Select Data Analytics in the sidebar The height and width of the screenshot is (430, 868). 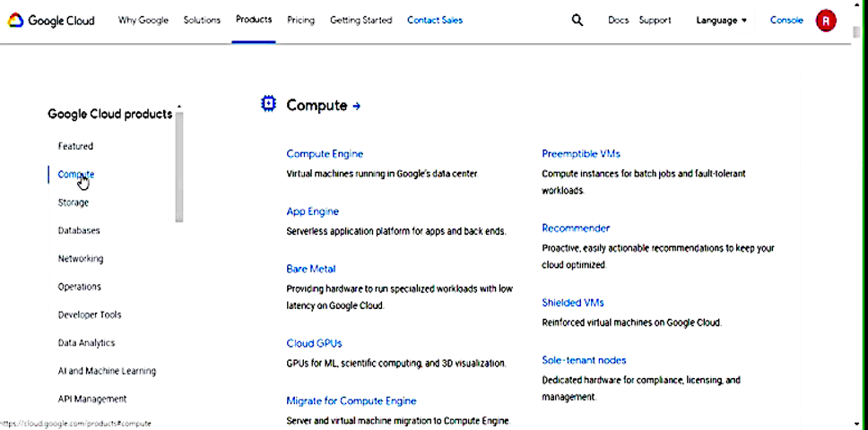tap(86, 343)
